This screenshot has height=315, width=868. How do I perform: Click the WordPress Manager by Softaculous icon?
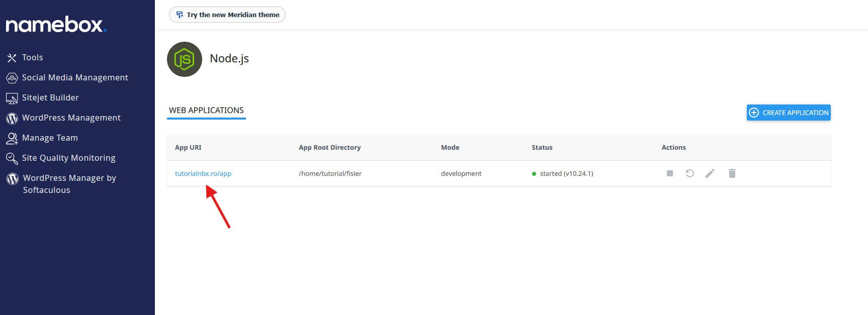tap(12, 178)
